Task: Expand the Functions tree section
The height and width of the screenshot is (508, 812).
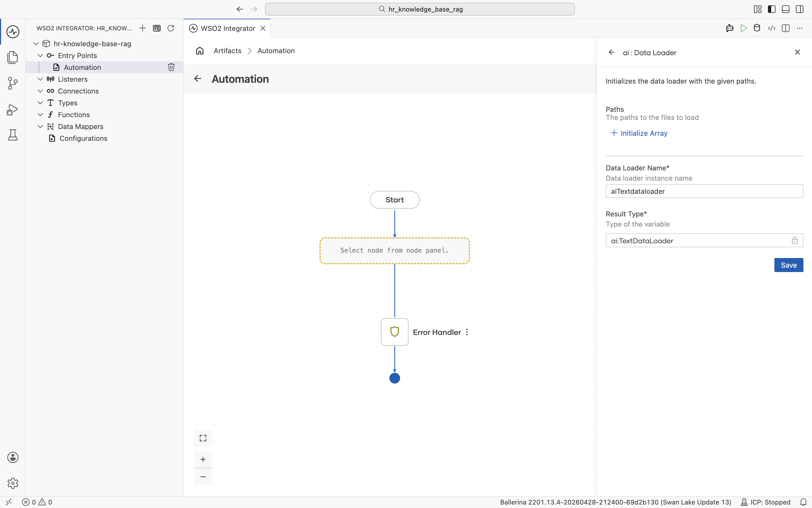Action: tap(40, 115)
